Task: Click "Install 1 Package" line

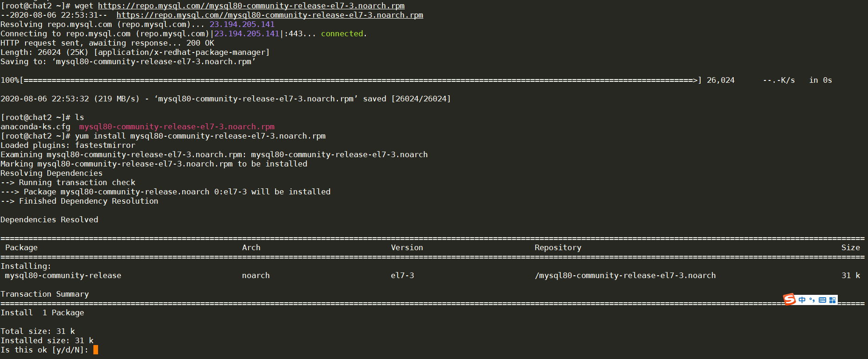Action: [x=42, y=312]
